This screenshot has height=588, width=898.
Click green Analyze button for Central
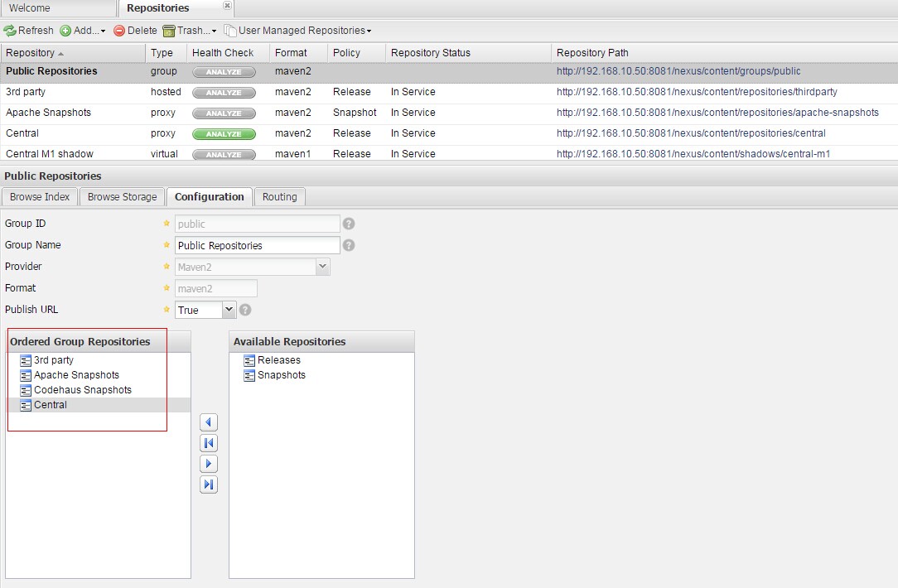224,134
